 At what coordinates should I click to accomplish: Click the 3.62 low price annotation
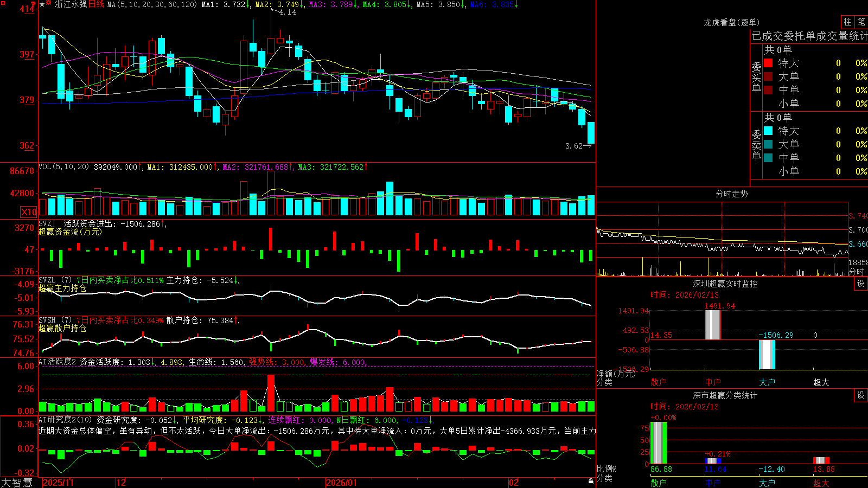click(573, 146)
